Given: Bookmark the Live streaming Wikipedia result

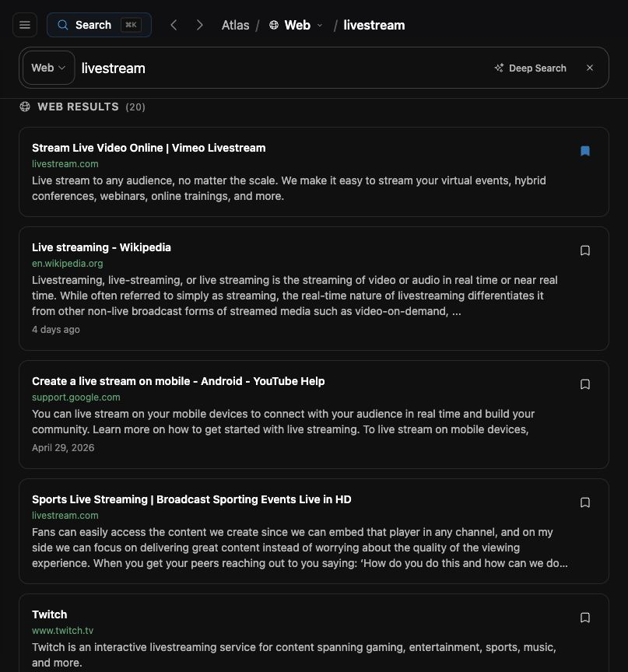Looking at the screenshot, I should click(585, 250).
